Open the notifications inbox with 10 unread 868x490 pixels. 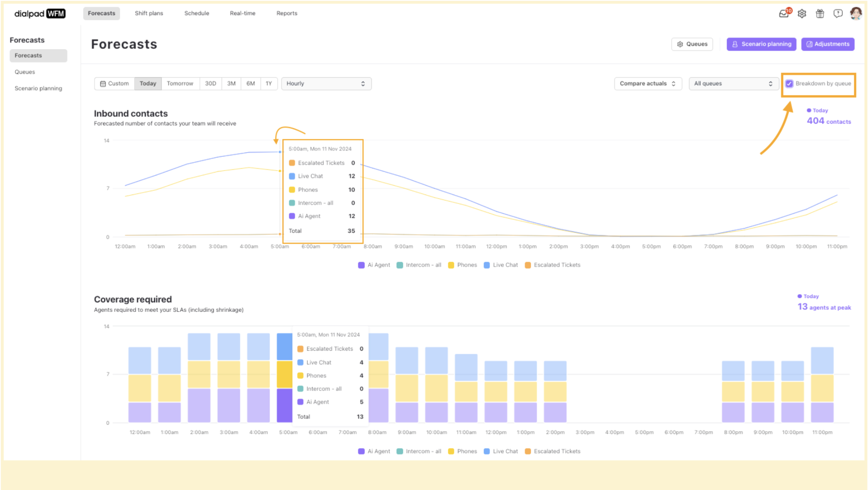(784, 13)
